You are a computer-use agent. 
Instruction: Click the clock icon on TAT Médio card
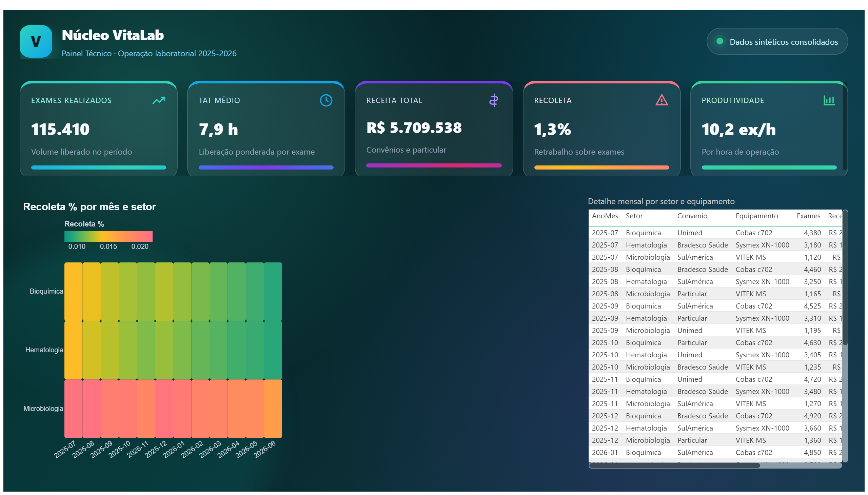pyautogui.click(x=326, y=100)
